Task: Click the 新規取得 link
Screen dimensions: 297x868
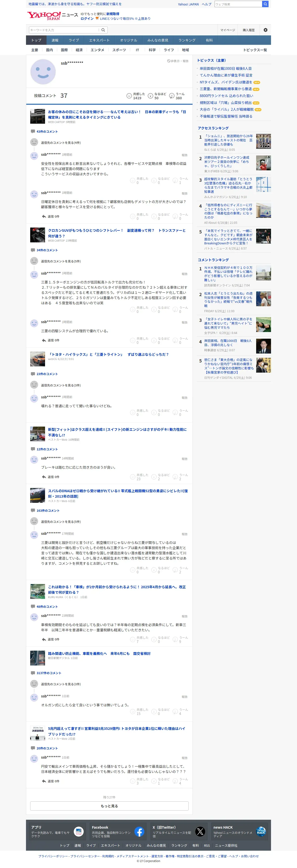Action: [113, 14]
